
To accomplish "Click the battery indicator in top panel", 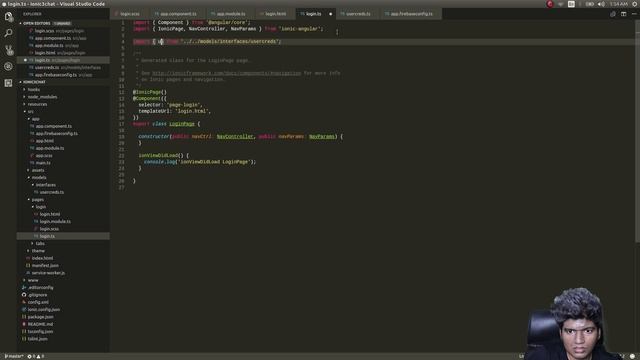I will tap(589, 4).
